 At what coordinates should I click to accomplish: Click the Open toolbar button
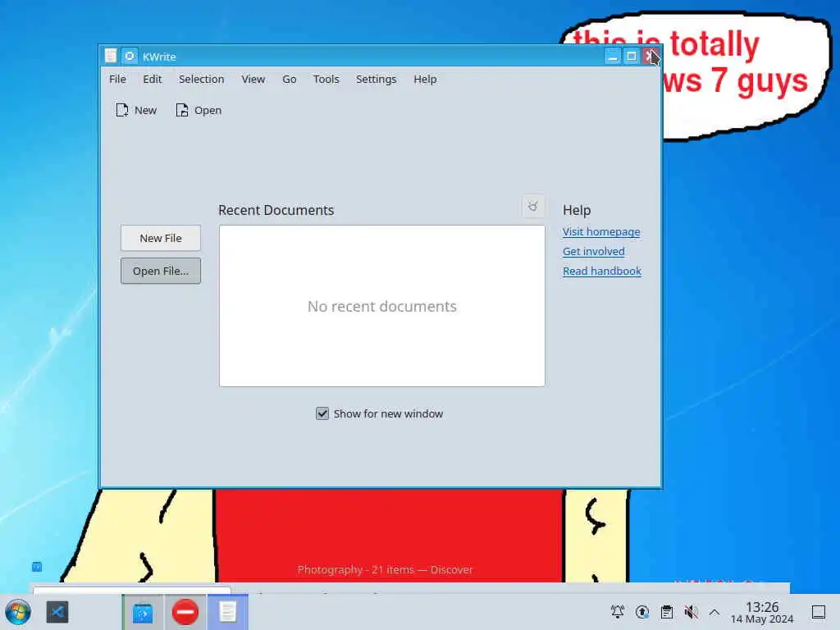pyautogui.click(x=199, y=111)
